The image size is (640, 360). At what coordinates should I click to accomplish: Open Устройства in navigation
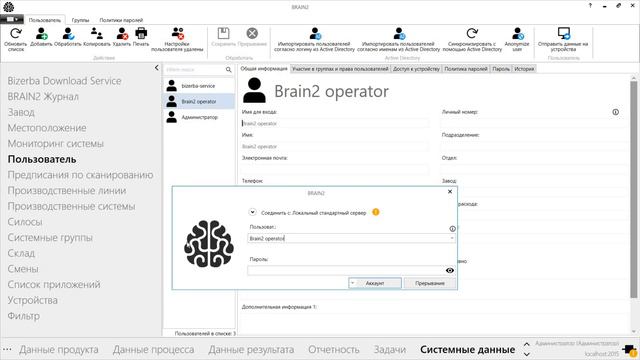[x=32, y=300]
